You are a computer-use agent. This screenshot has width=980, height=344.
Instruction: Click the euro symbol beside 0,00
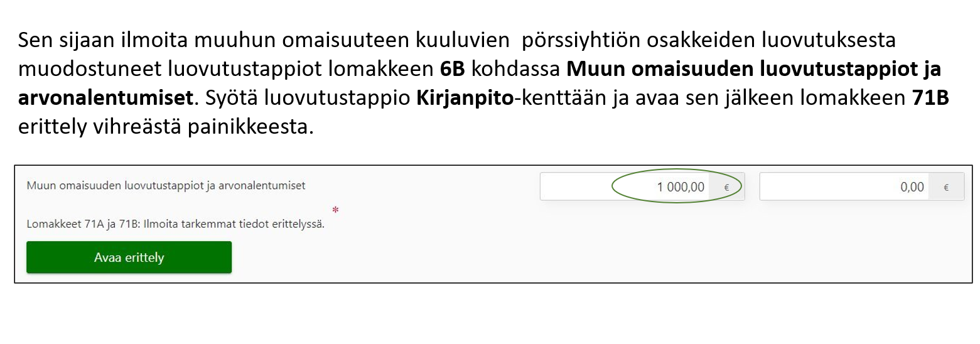coord(946,187)
